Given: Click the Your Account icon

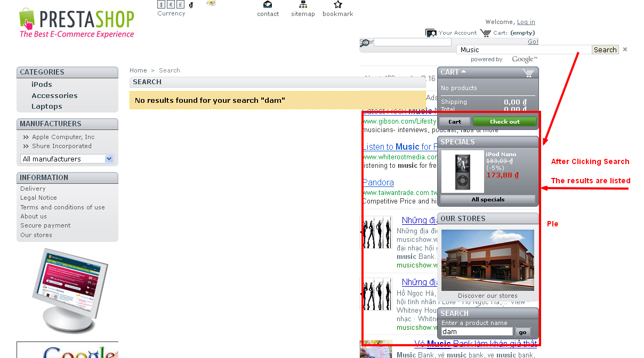Looking at the screenshot, I should click(x=431, y=33).
